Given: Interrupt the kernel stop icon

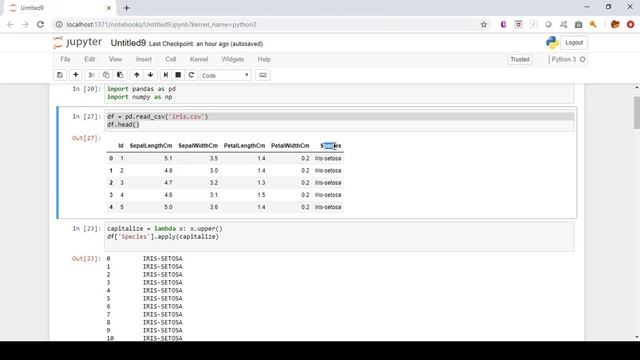Looking at the screenshot, I should coord(178,75).
